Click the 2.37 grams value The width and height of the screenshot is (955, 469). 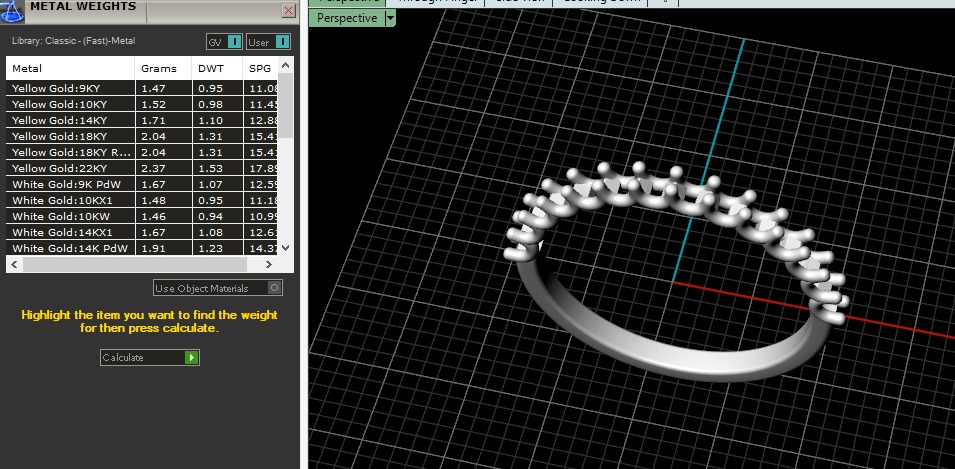pyautogui.click(x=153, y=168)
